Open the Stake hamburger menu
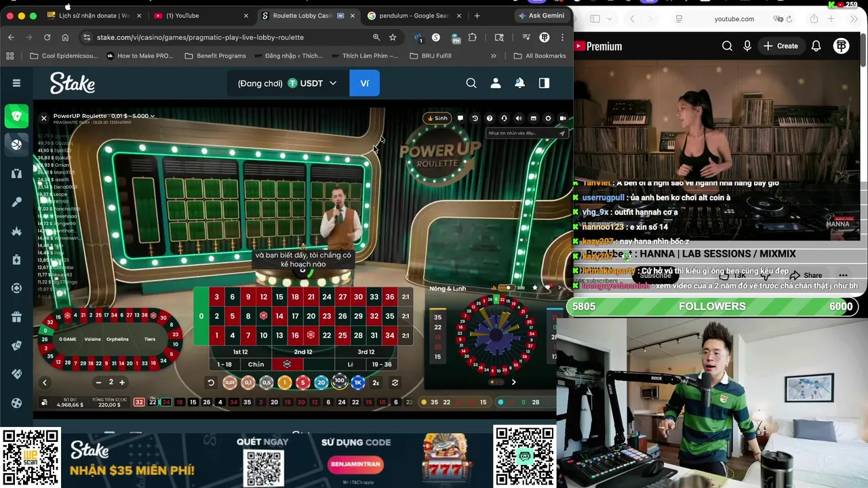The height and width of the screenshot is (488, 868). coord(16,83)
